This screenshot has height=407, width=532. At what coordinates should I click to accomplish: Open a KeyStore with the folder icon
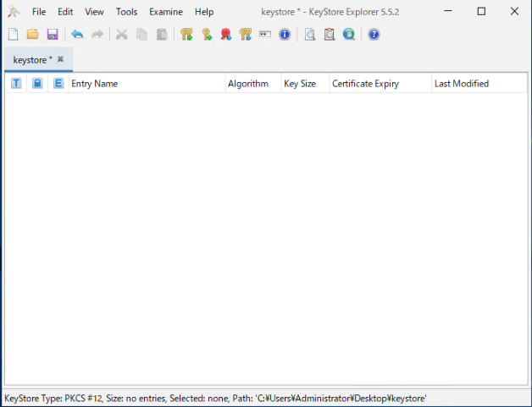pyautogui.click(x=33, y=34)
